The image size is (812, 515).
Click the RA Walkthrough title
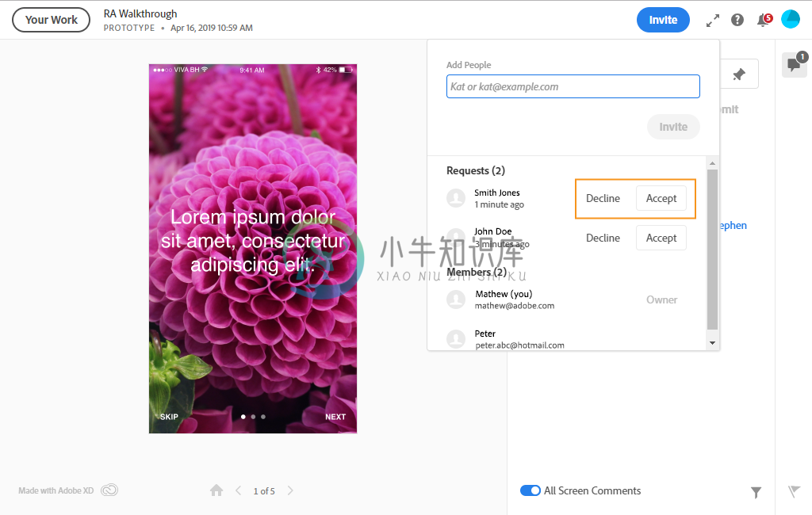140,14
